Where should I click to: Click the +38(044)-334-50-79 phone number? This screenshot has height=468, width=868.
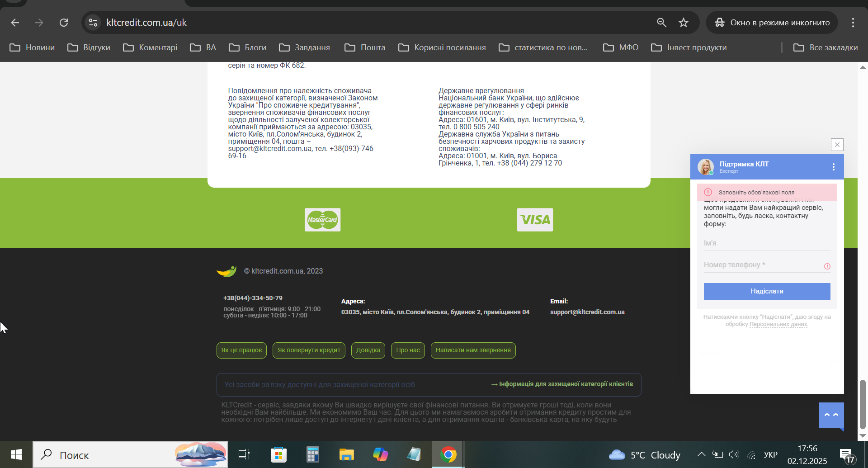(x=253, y=298)
